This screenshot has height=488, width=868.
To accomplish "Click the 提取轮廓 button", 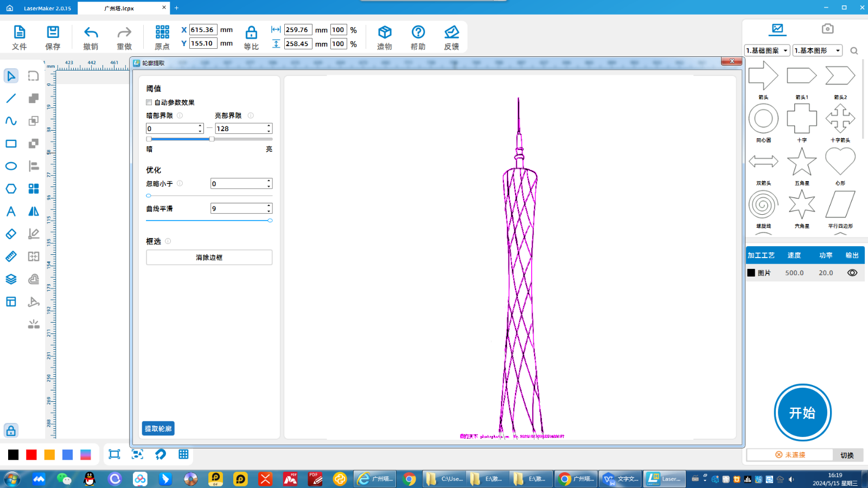I will (x=158, y=428).
